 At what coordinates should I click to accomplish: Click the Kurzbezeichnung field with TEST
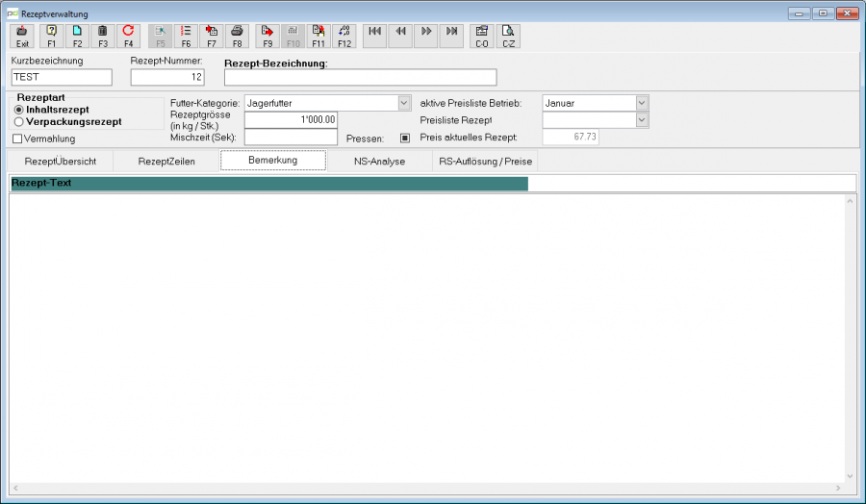pos(62,77)
